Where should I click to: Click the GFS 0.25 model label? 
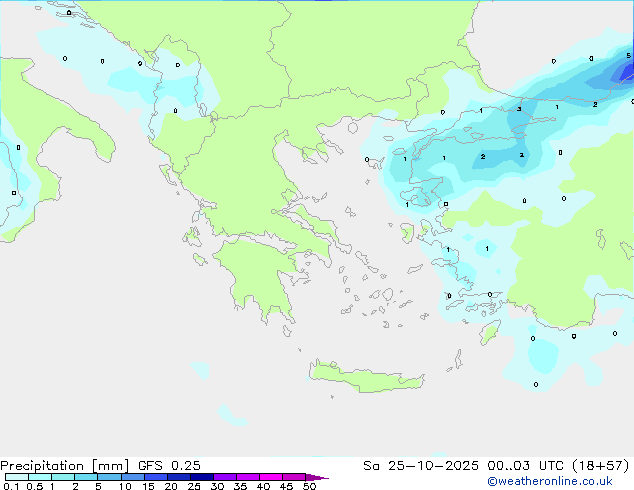(169, 466)
